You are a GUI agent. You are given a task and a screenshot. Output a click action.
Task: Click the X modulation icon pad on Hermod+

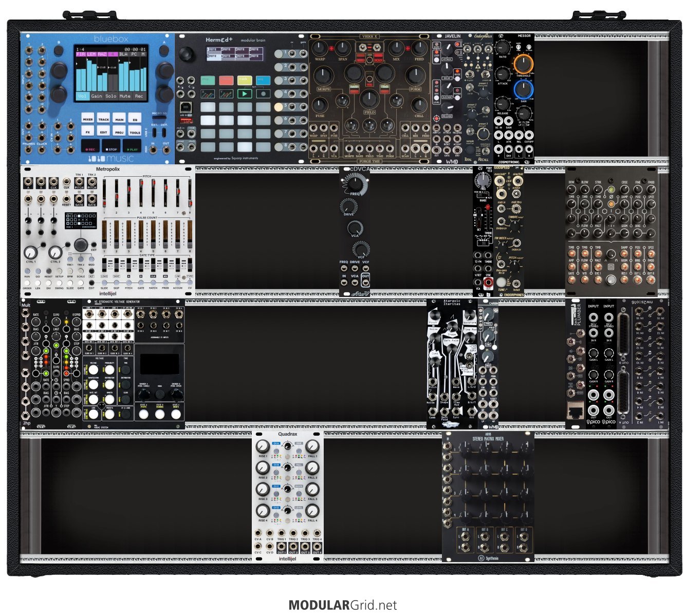pyautogui.click(x=208, y=94)
